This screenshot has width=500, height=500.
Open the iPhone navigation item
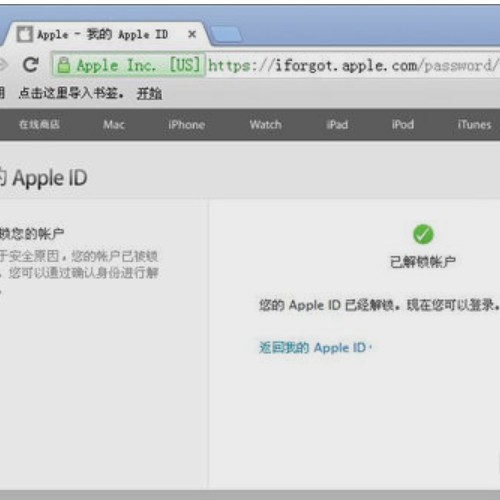click(187, 125)
